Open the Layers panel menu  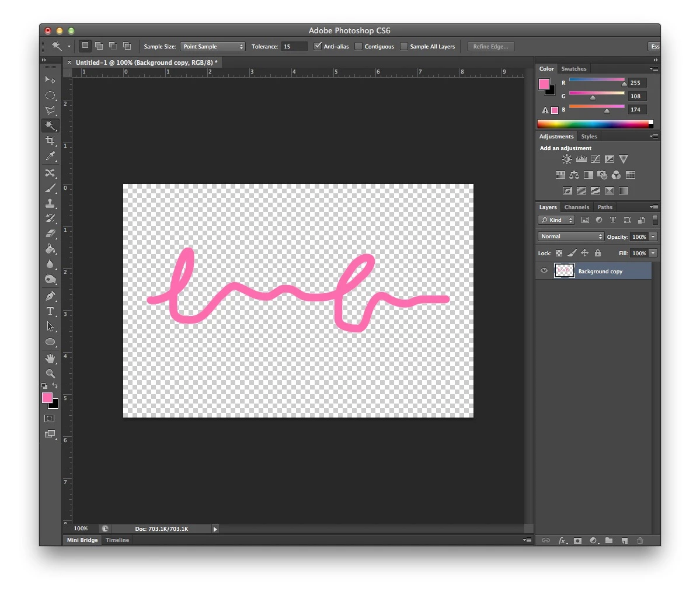click(x=654, y=207)
